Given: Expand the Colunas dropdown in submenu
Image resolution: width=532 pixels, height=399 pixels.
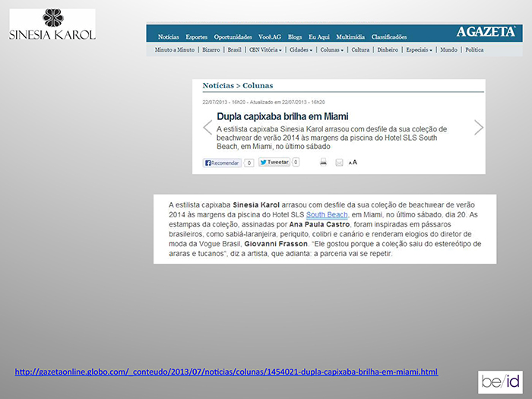Looking at the screenshot, I should point(332,50).
